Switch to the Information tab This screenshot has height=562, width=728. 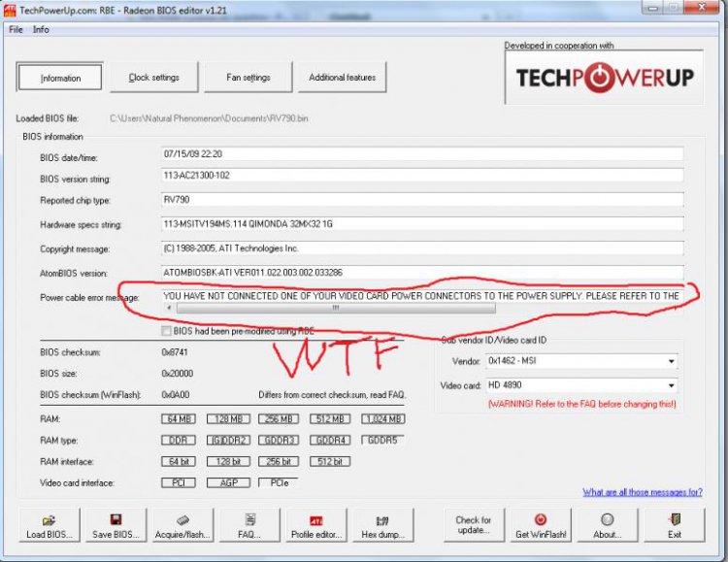point(60,78)
